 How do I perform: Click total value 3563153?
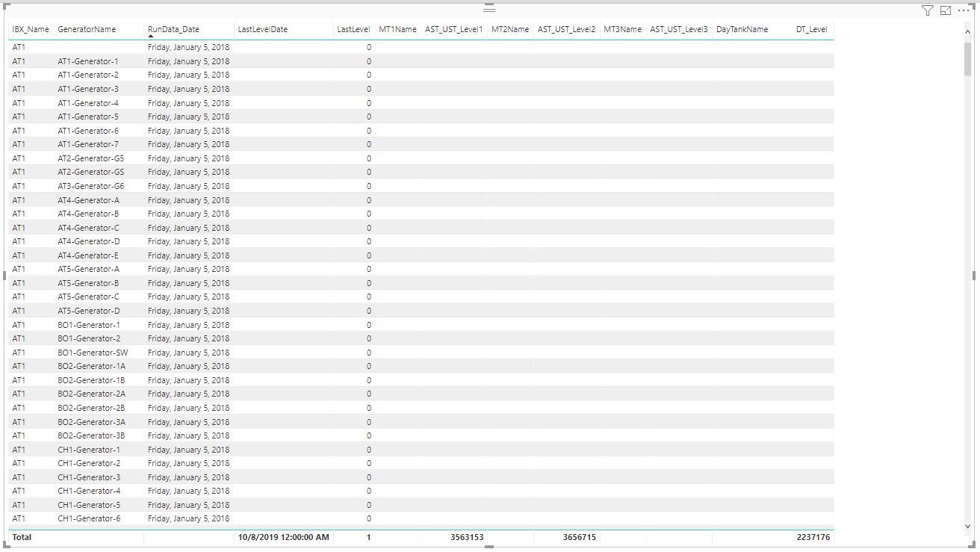[x=466, y=537]
